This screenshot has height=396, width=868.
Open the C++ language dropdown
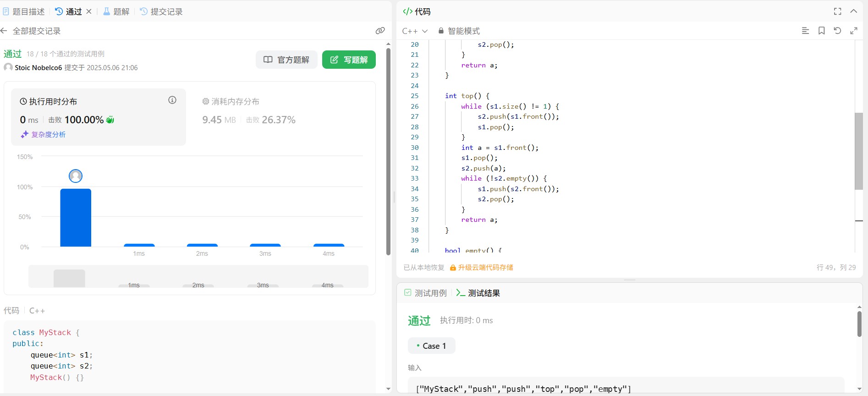click(x=415, y=31)
